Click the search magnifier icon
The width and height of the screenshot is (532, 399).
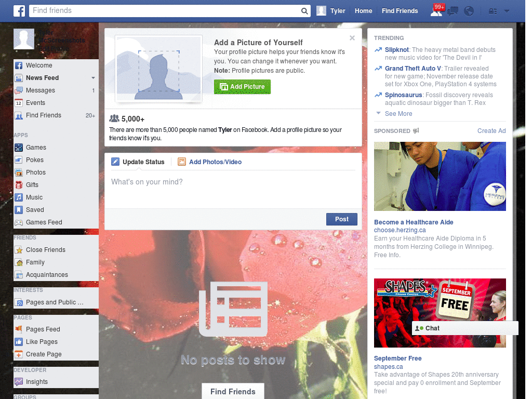click(304, 11)
